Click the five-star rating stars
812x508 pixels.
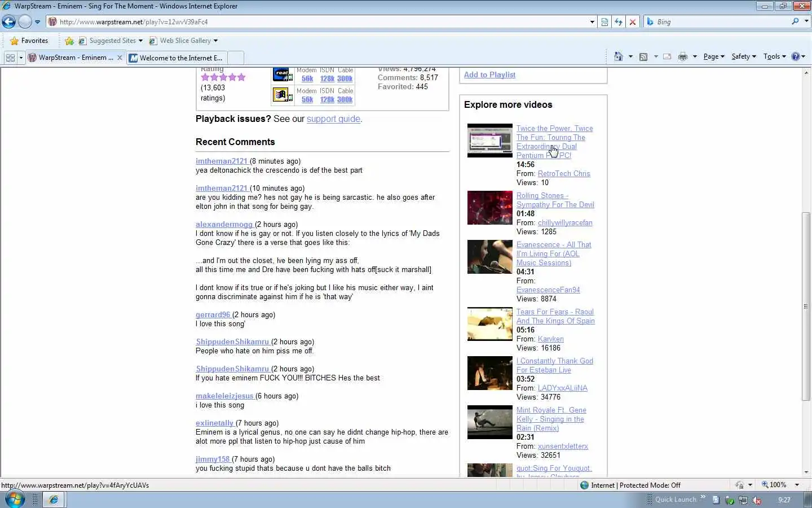[223, 77]
